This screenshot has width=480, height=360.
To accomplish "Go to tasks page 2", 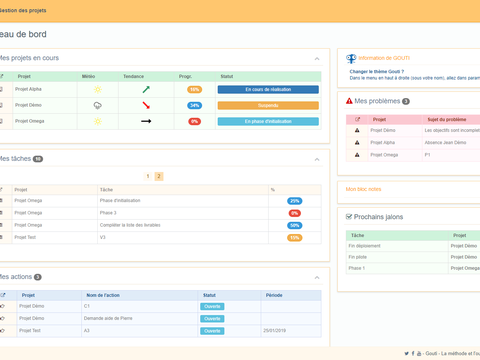I will click(159, 176).
